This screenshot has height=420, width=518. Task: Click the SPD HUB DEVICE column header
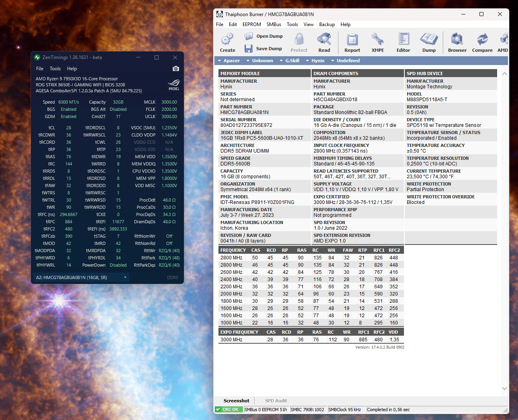451,73
